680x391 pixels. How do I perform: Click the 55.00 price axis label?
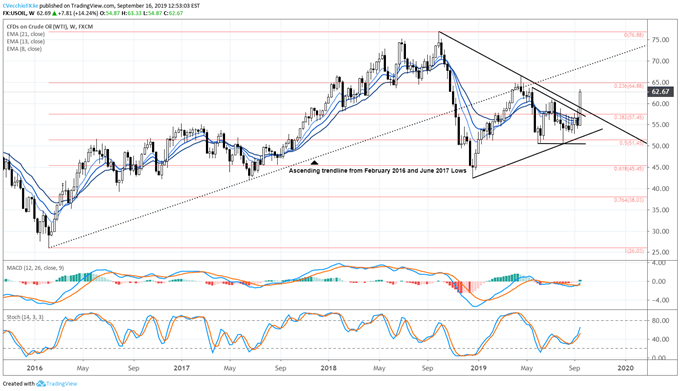click(660, 125)
